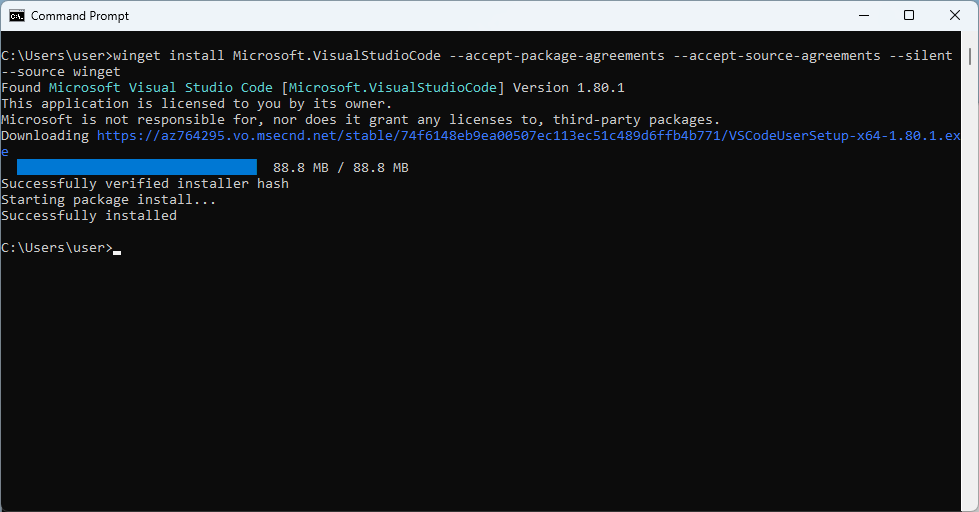Open the Command Prompt system menu icon

(x=17, y=16)
